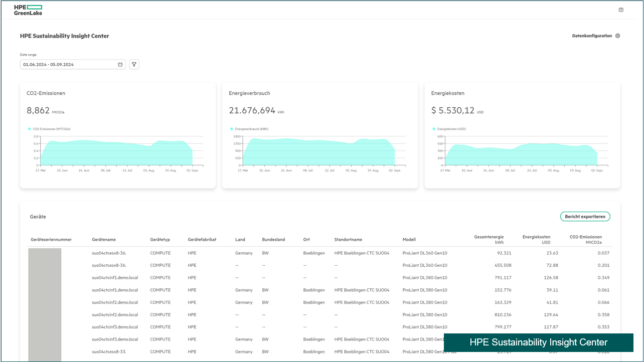Toggle the Energiekosten (USD) legend dot
Screen dimensions: 644x362
coord(434,129)
